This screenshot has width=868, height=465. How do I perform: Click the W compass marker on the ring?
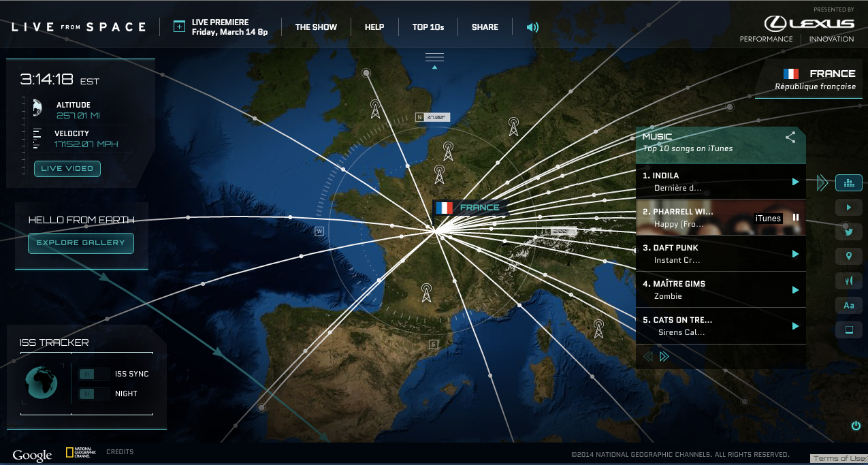[x=318, y=231]
